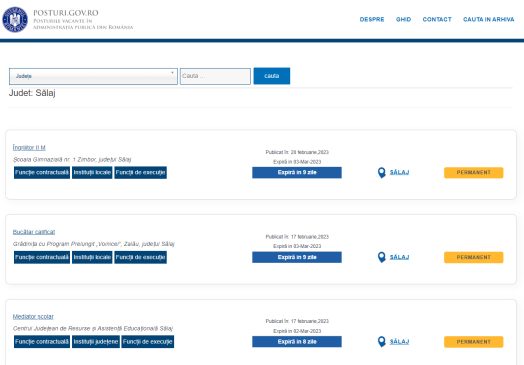Click SĂLAJ link in Îngrijitor II M card
This screenshot has width=524, height=365.
(399, 172)
